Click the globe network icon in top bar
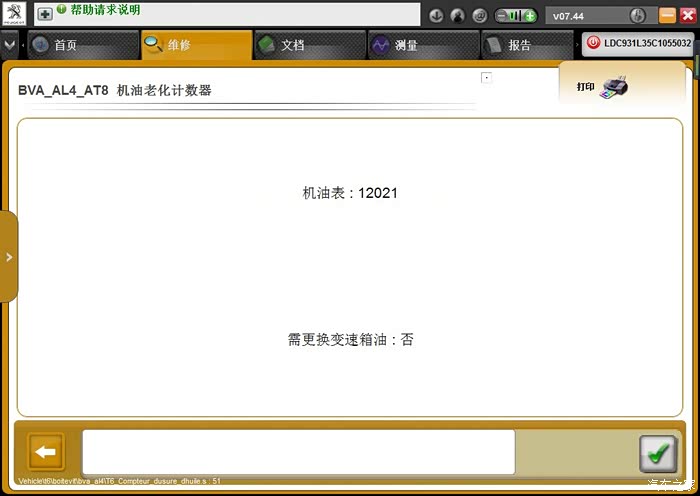The height and width of the screenshot is (496, 700). (x=478, y=16)
